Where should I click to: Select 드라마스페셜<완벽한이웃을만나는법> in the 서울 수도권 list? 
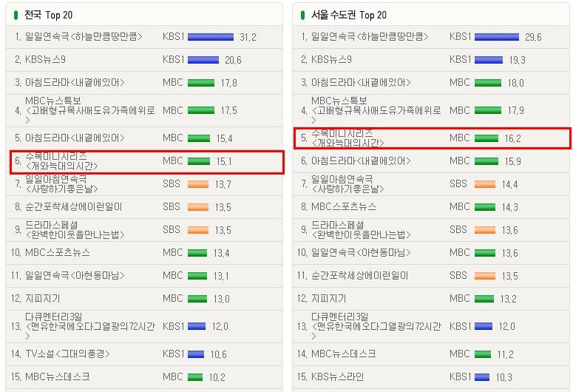pyautogui.click(x=361, y=230)
